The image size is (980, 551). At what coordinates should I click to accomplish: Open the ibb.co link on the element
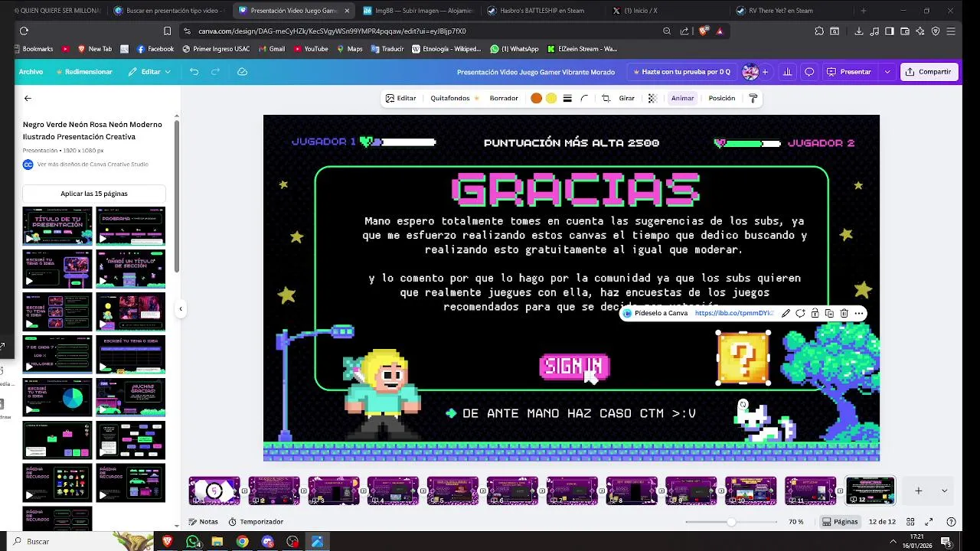(x=733, y=313)
